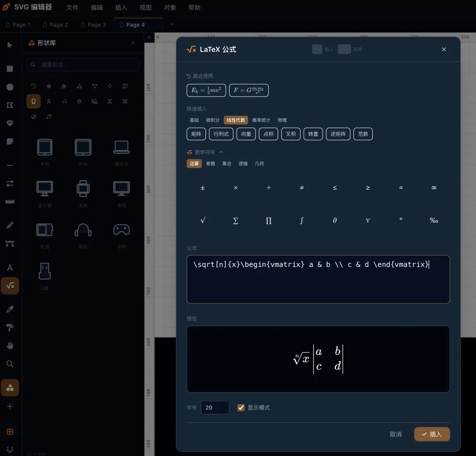Collapse the 数学符号 section chevron
The width and height of the screenshot is (476, 456).
(221, 152)
